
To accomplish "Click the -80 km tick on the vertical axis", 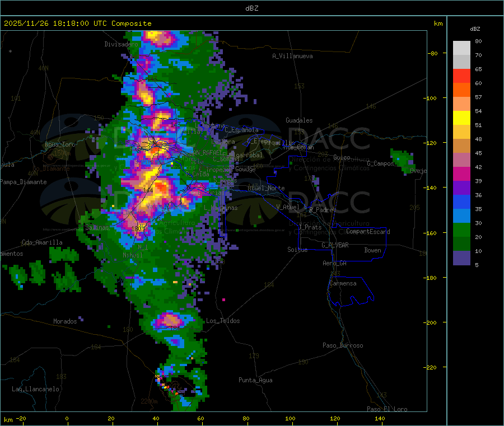I will 433,53.
